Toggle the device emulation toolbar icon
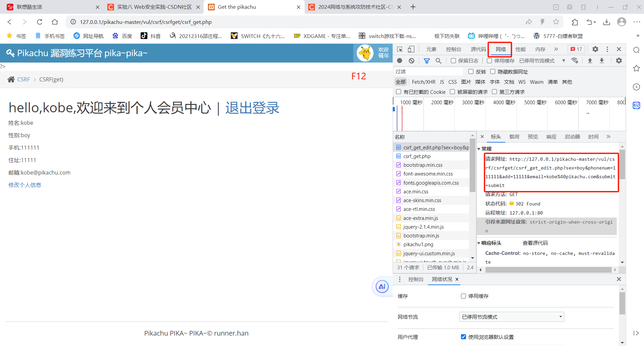This screenshot has width=644, height=346. tap(411, 49)
